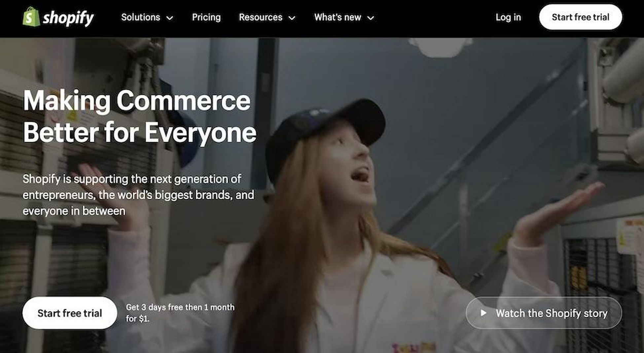Screen dimensions: 644x353
Task: Click the shopify wordmark in the header
Action: point(69,18)
